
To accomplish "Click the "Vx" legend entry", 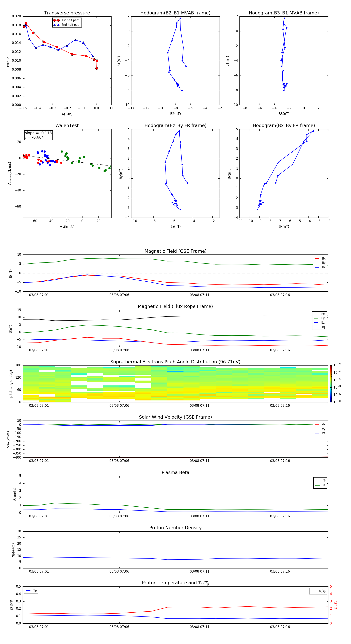I will (x=320, y=424).
